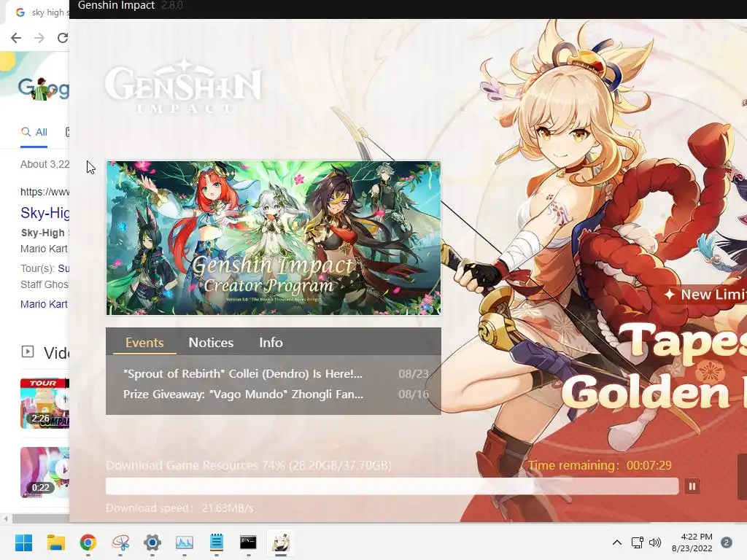Screen dimensions: 747x560
Task: Click the 08/16 date in events list
Action: click(414, 394)
